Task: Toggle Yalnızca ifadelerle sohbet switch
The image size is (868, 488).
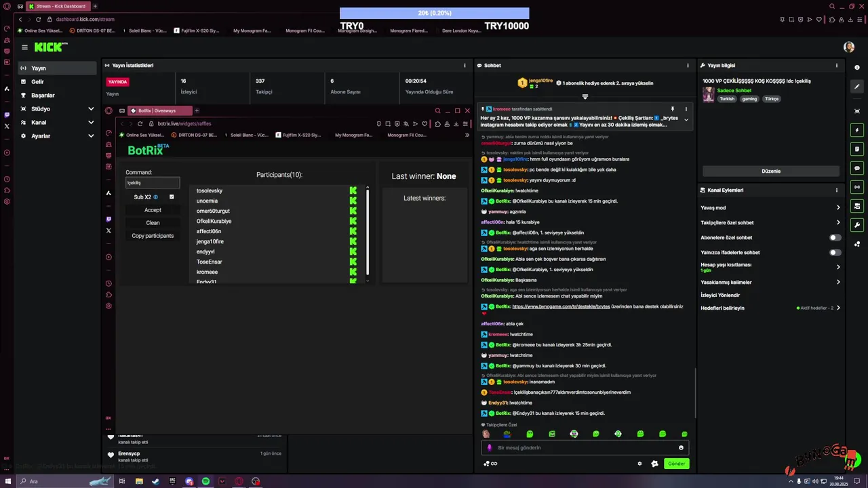Action: [835, 253]
